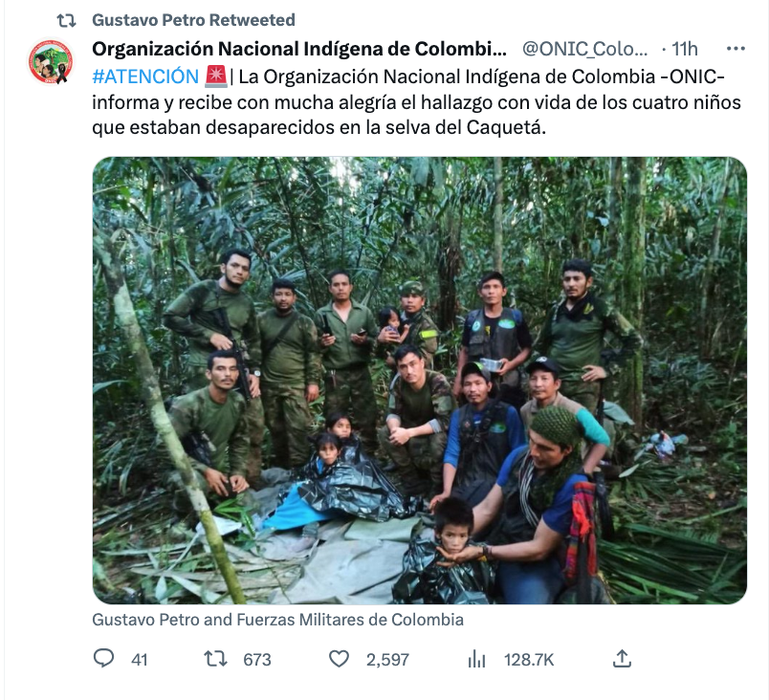Like the tweet with heart icon
The height and width of the screenshot is (700, 769).
pyautogui.click(x=339, y=658)
